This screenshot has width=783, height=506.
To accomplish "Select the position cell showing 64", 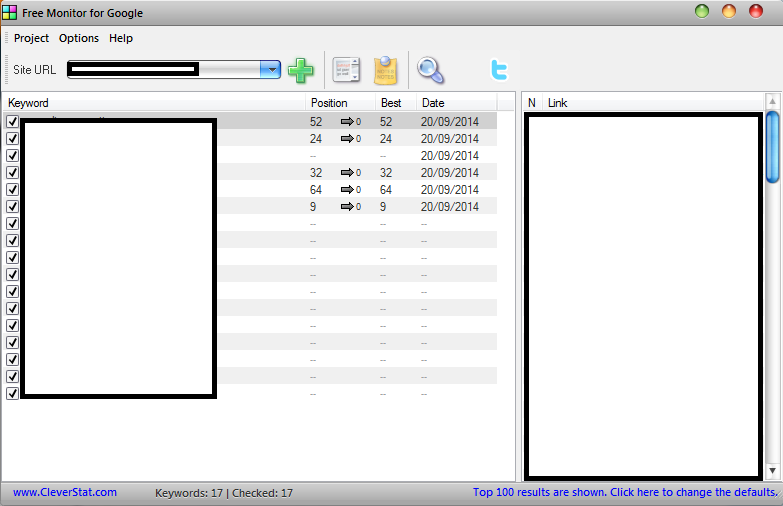I will pyautogui.click(x=316, y=189).
